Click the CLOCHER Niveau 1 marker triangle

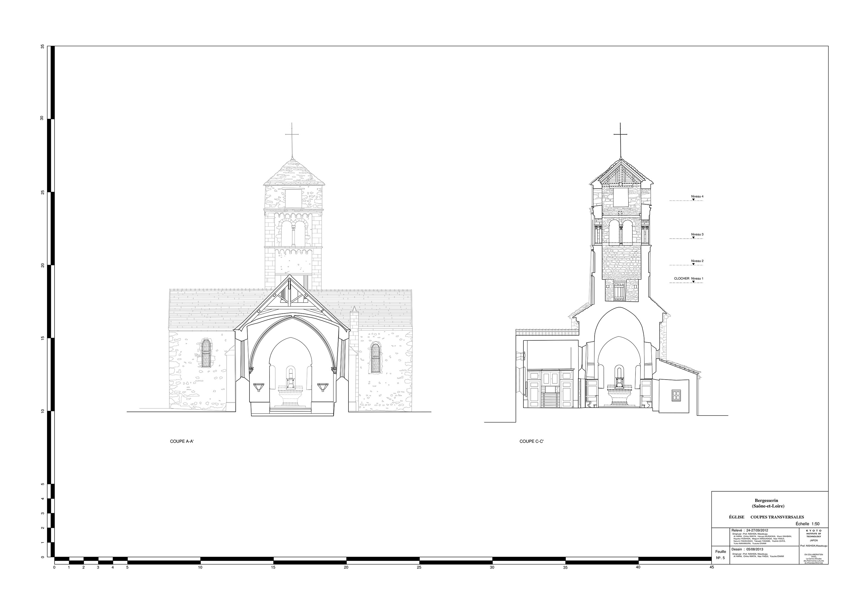click(x=693, y=282)
